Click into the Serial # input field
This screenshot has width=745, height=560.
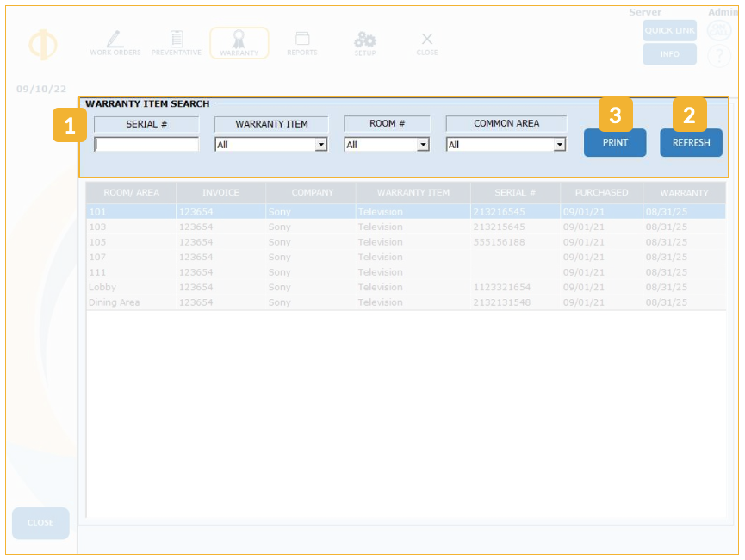146,145
